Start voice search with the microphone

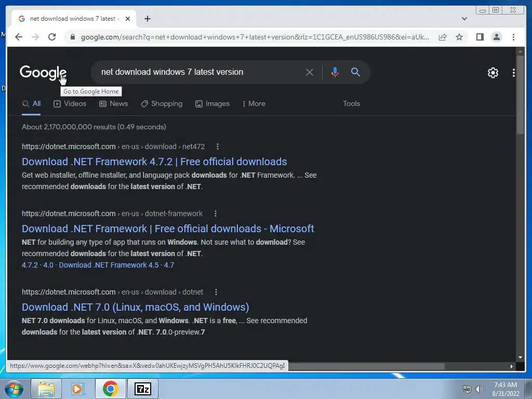click(x=335, y=72)
